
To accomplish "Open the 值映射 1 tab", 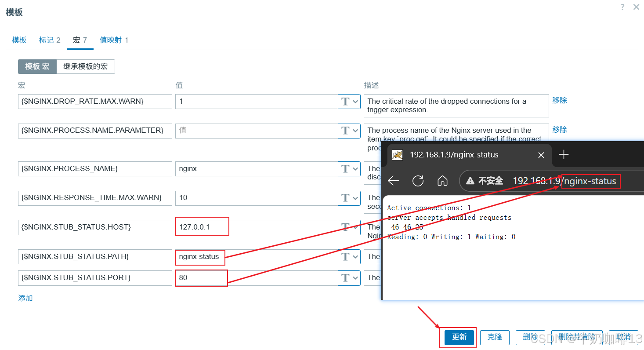I will pos(114,40).
